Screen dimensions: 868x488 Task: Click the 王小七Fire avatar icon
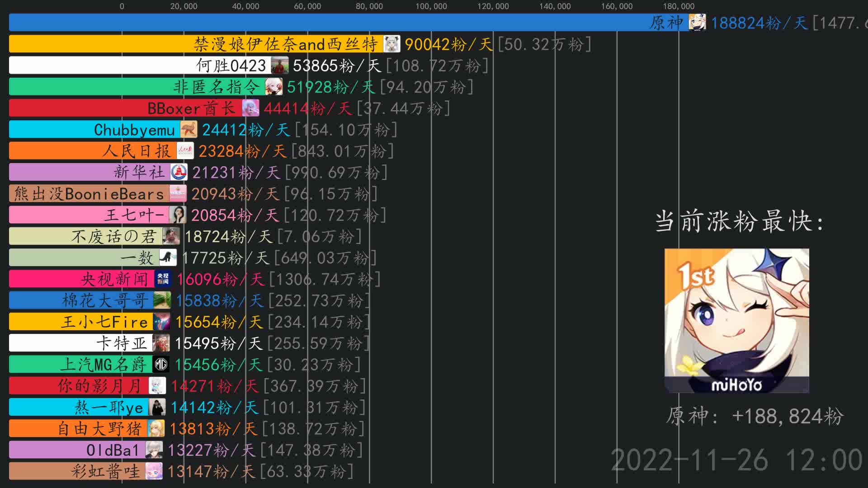pyautogui.click(x=162, y=322)
